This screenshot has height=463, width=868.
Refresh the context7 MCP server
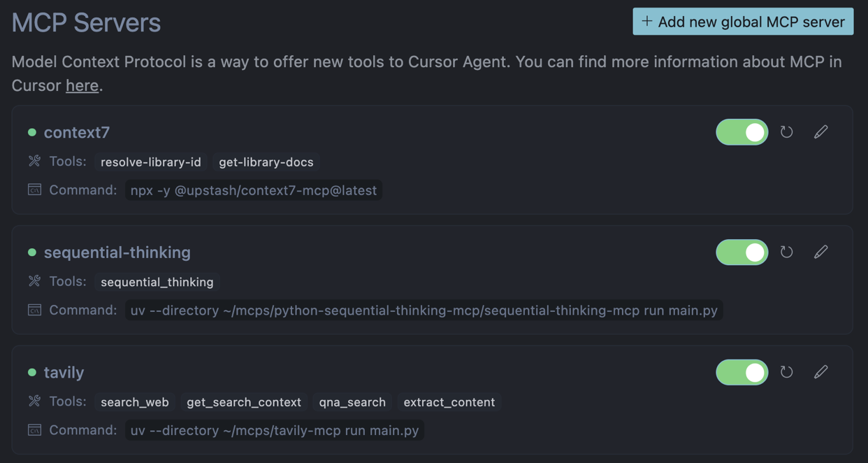click(x=786, y=132)
